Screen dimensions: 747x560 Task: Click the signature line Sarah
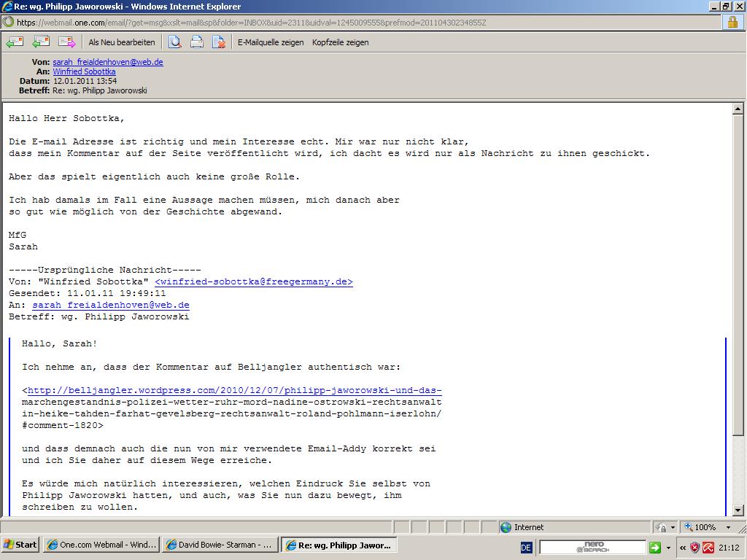click(x=23, y=246)
